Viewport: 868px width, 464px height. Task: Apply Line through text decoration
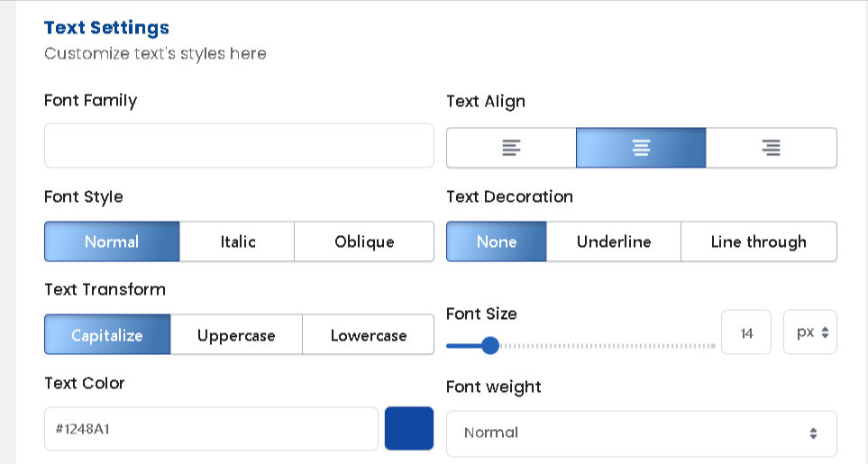pos(758,241)
